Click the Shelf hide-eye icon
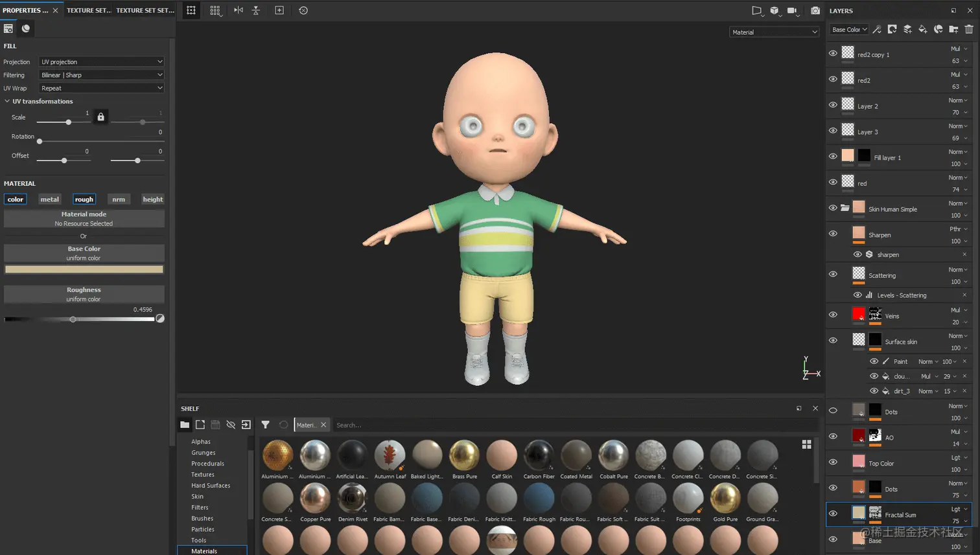This screenshot has width=980, height=555. [x=231, y=425]
